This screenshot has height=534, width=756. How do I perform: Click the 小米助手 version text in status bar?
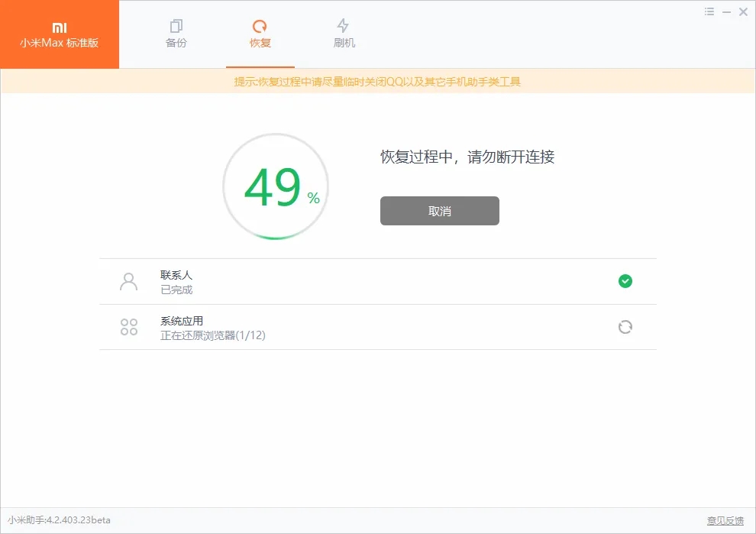(56, 520)
